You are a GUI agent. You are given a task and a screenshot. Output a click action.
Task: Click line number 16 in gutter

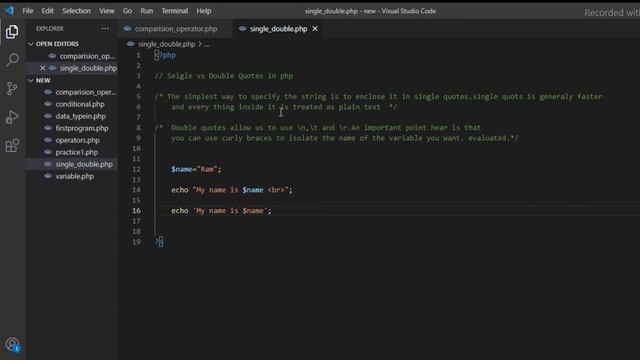coord(136,211)
